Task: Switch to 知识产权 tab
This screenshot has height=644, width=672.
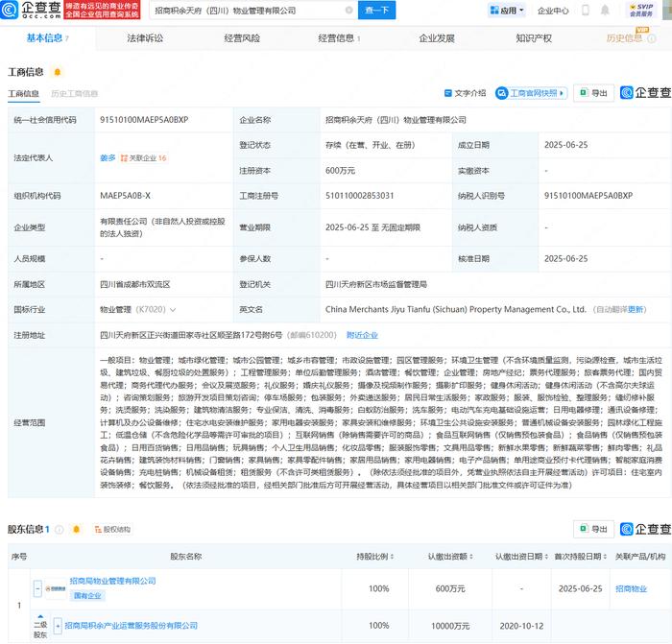Action: pos(534,38)
